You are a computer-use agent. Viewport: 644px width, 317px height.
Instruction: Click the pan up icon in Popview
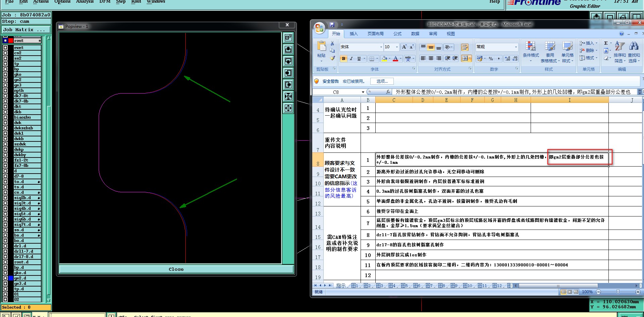(x=288, y=50)
